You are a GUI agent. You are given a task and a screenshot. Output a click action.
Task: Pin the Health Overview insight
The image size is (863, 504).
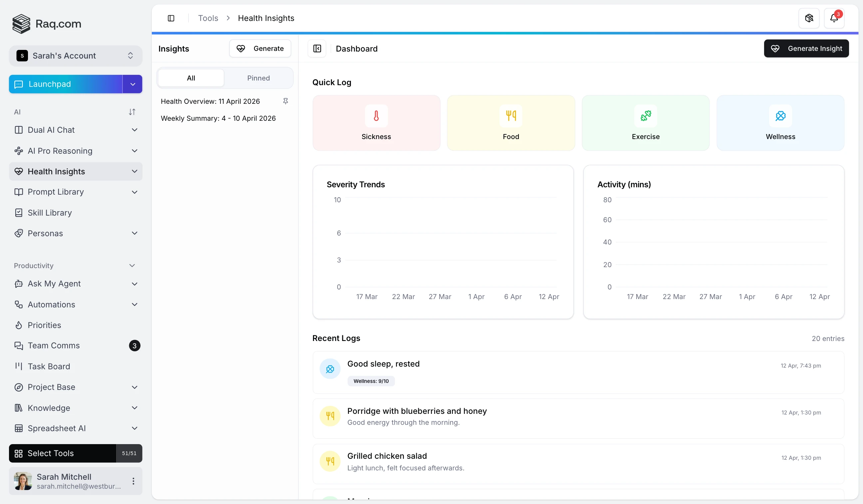tap(286, 101)
